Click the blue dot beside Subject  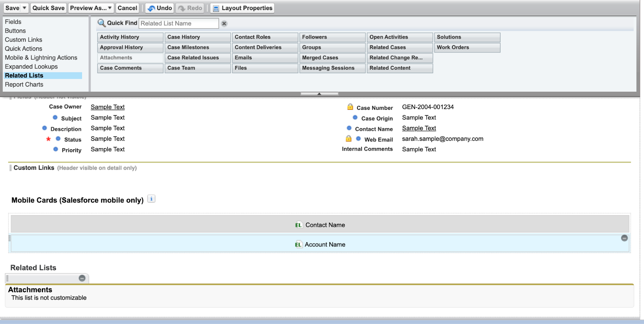(55, 117)
